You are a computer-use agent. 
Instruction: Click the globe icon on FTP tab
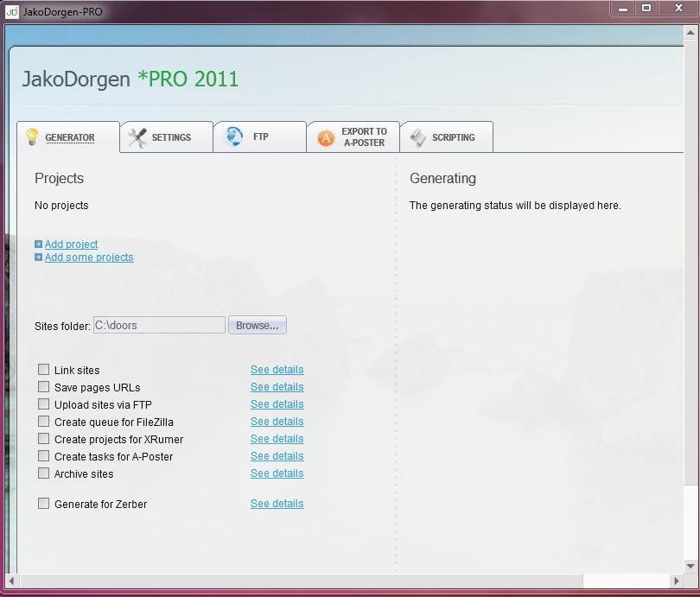[233, 137]
